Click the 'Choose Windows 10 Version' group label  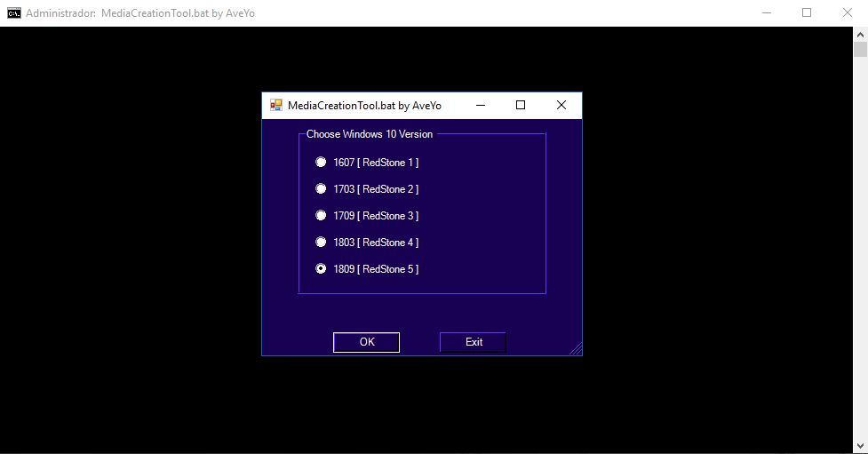coord(370,134)
